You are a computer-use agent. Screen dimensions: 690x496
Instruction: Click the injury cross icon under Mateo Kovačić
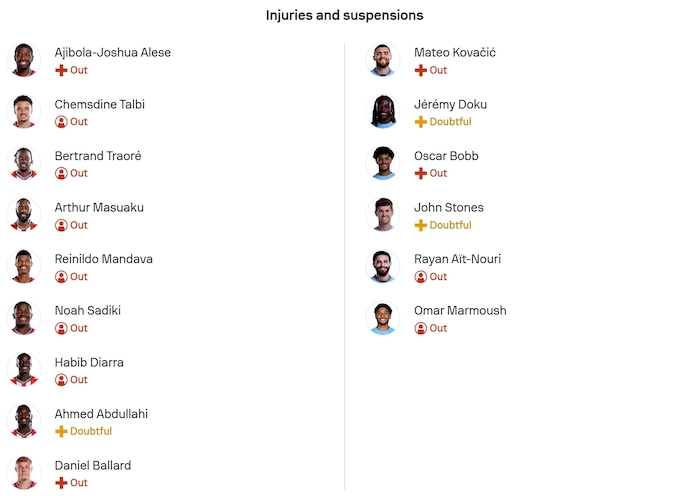click(421, 70)
